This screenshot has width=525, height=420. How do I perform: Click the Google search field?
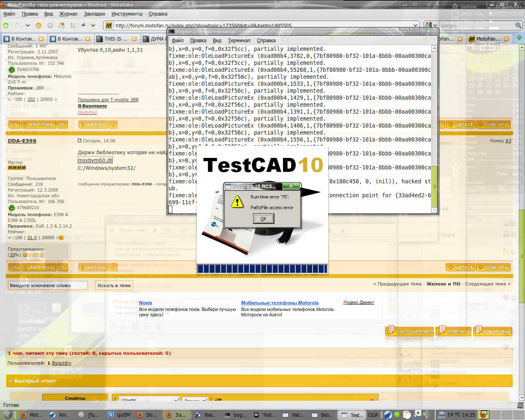coord(477,25)
